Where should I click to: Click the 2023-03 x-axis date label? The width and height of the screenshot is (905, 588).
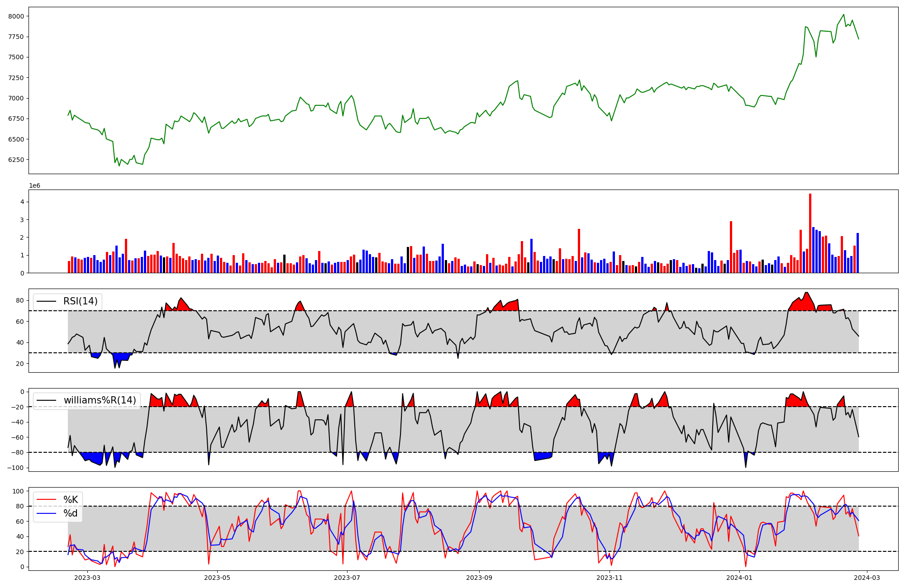(x=87, y=578)
